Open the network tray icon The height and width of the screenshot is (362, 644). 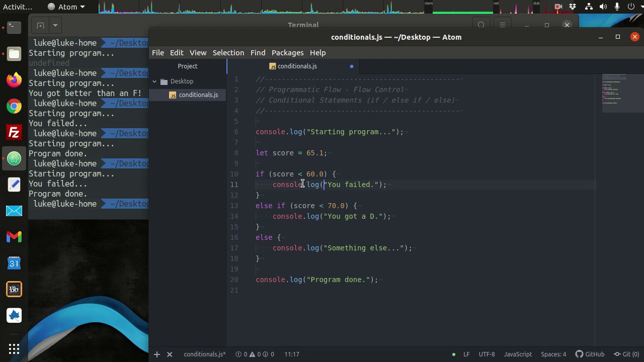589,7
